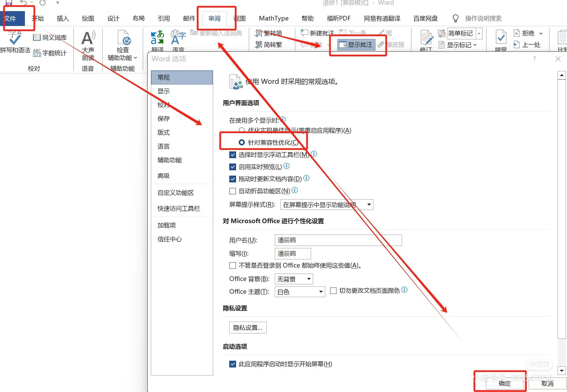Select 快速访问工具栏 in Word Options list

[182, 209]
